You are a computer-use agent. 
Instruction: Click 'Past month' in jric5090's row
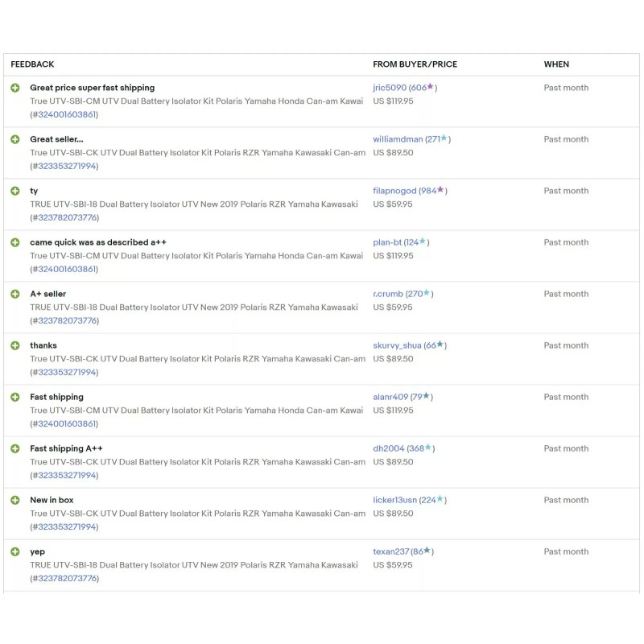point(566,88)
